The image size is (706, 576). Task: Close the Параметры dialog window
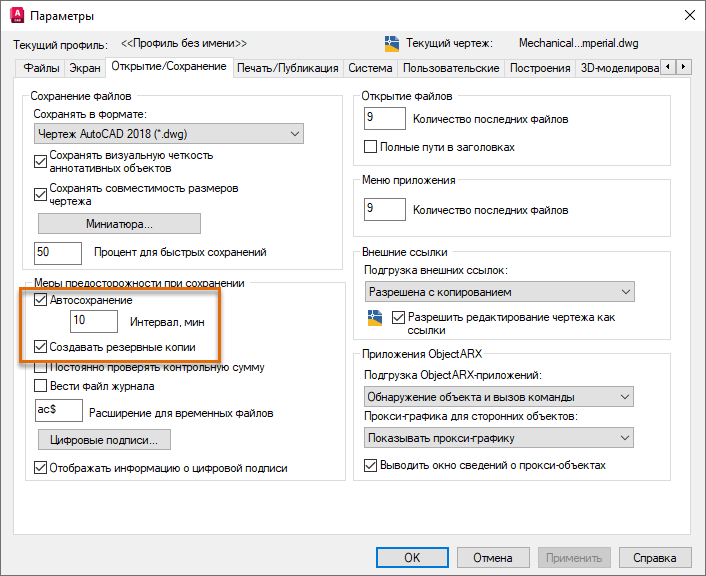pos(689,15)
